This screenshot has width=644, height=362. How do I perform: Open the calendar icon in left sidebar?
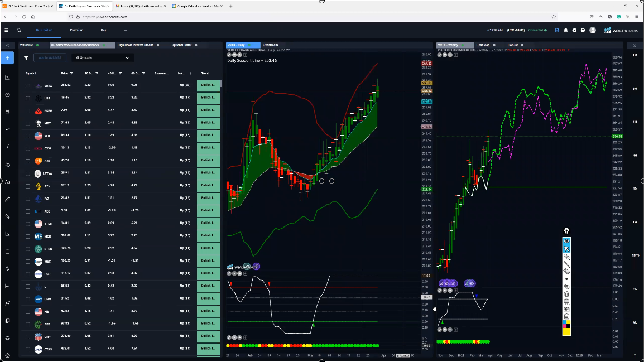(x=7, y=112)
